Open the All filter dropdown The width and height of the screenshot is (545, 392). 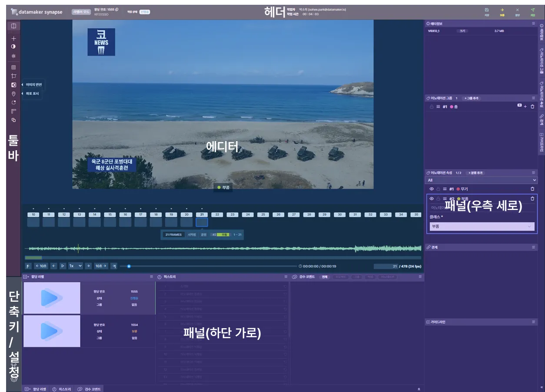pyautogui.click(x=481, y=180)
